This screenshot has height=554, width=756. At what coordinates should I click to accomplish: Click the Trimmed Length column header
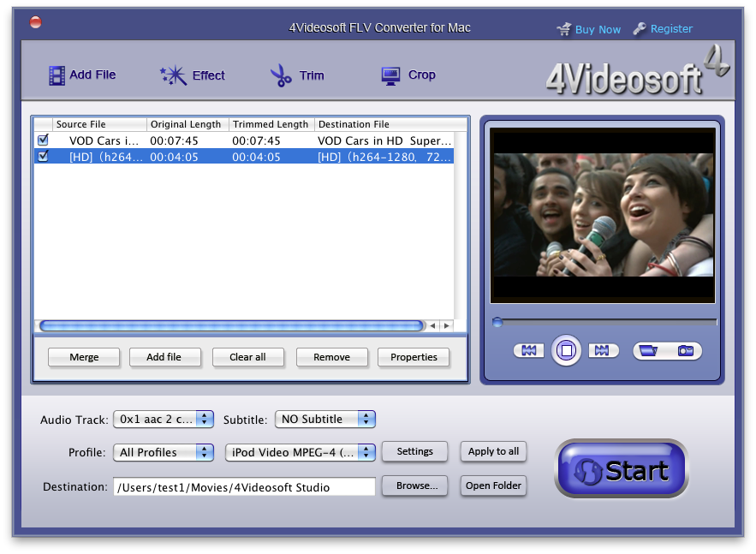pos(271,124)
